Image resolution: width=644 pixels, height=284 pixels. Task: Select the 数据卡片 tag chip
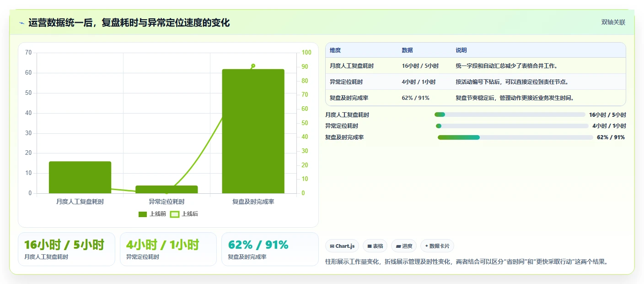[x=437, y=246]
